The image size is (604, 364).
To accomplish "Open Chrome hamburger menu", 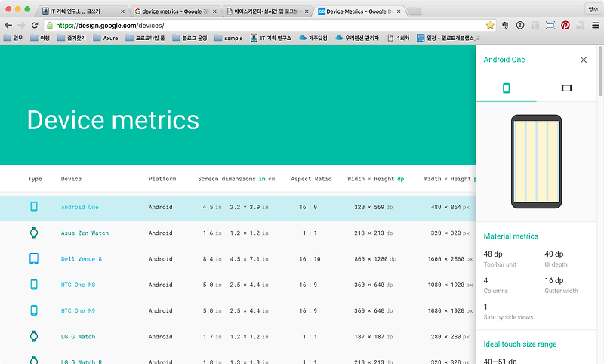I will point(596,26).
